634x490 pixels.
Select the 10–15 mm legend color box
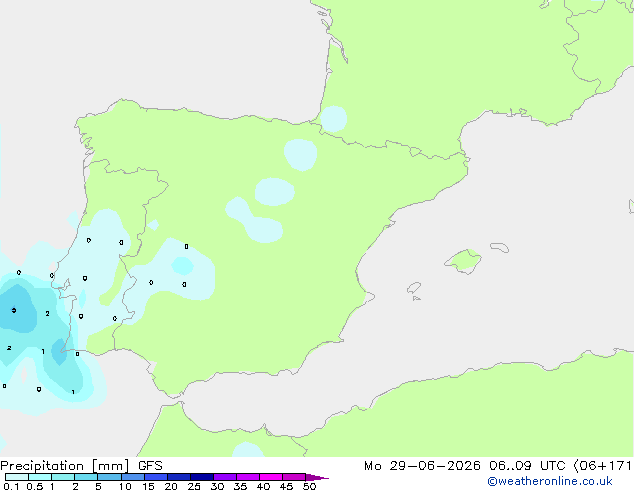[133, 477]
